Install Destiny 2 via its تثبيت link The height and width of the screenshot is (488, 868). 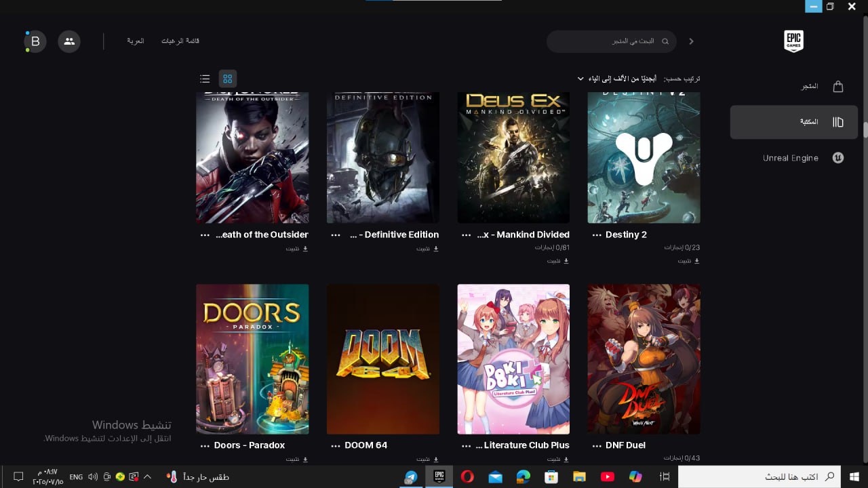coord(689,260)
